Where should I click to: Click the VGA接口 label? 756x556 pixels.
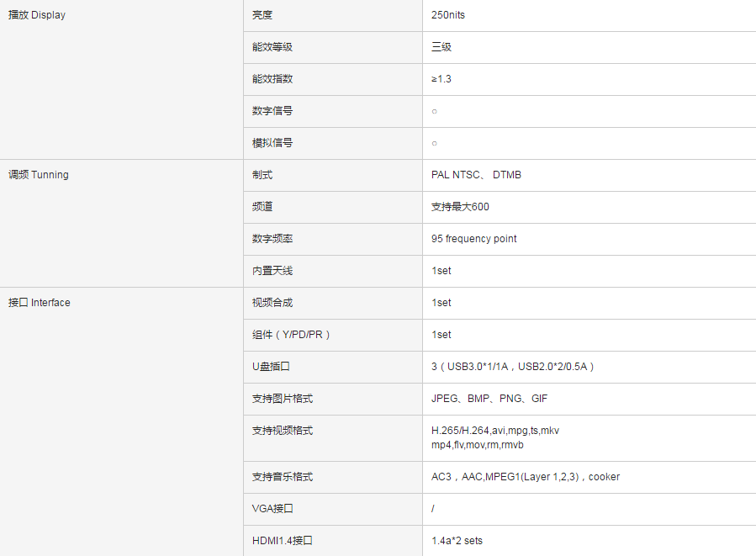[x=272, y=509]
